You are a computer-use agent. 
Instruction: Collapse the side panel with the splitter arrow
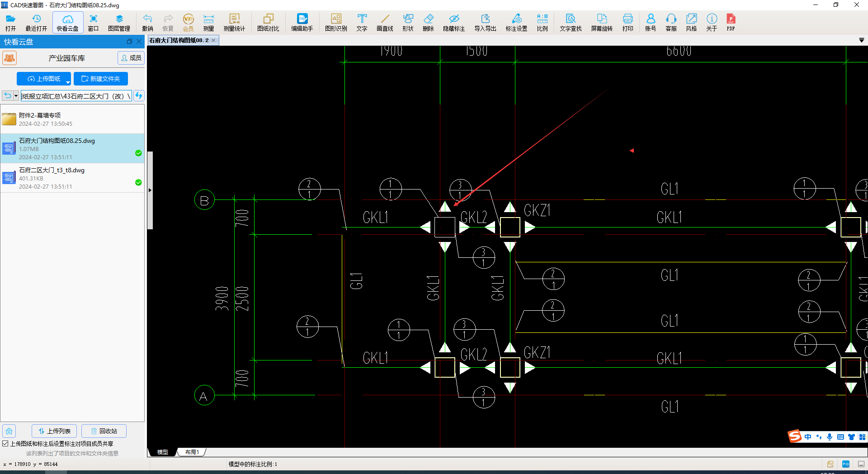(150, 190)
